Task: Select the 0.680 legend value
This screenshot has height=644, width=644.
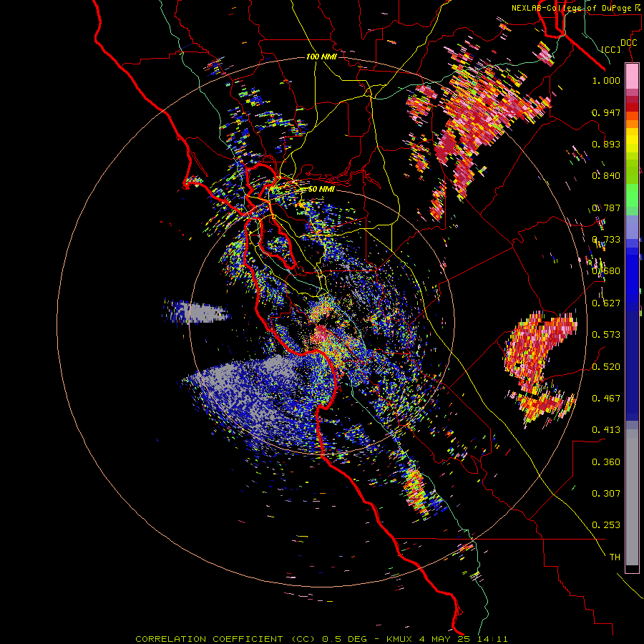Action: [606, 271]
